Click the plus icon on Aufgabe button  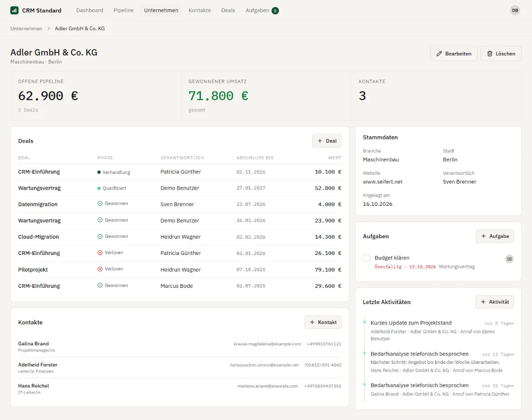(x=483, y=236)
